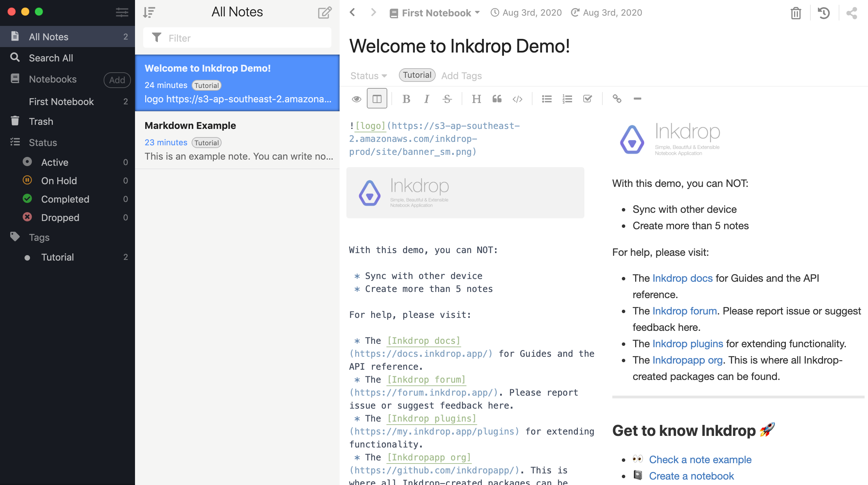Expand the Notebooks section in the sidebar
The height and width of the screenshot is (485, 868).
53,79
